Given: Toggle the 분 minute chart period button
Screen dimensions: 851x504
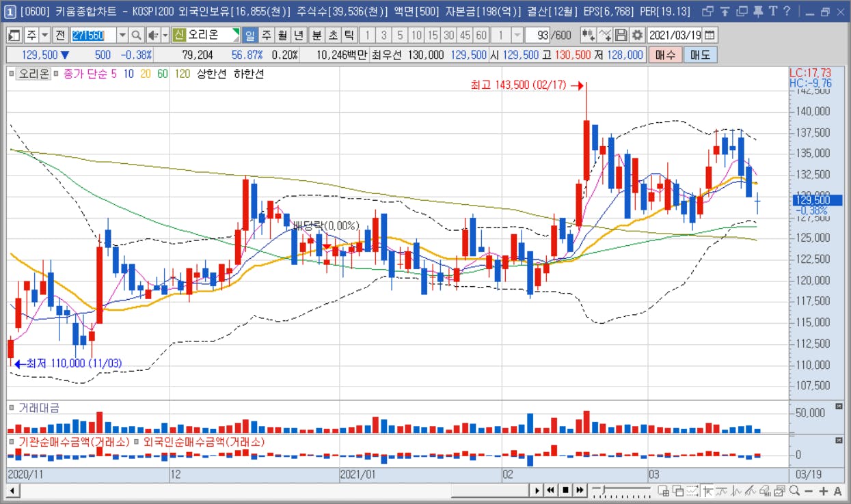Looking at the screenshot, I should 316,35.
